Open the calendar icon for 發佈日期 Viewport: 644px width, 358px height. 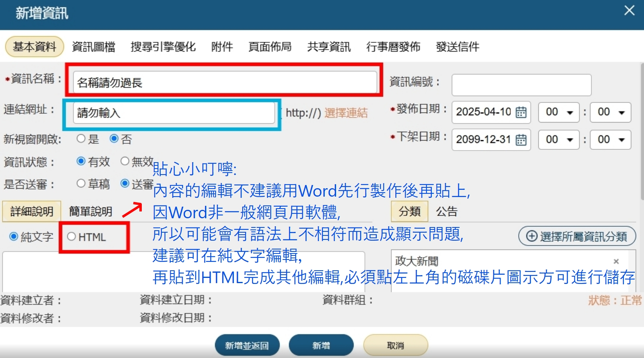521,112
